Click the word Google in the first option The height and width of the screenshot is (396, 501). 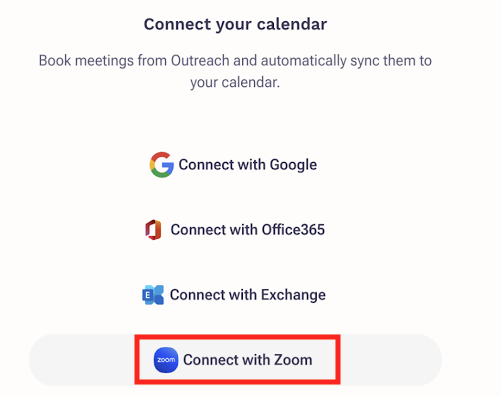coord(293,165)
